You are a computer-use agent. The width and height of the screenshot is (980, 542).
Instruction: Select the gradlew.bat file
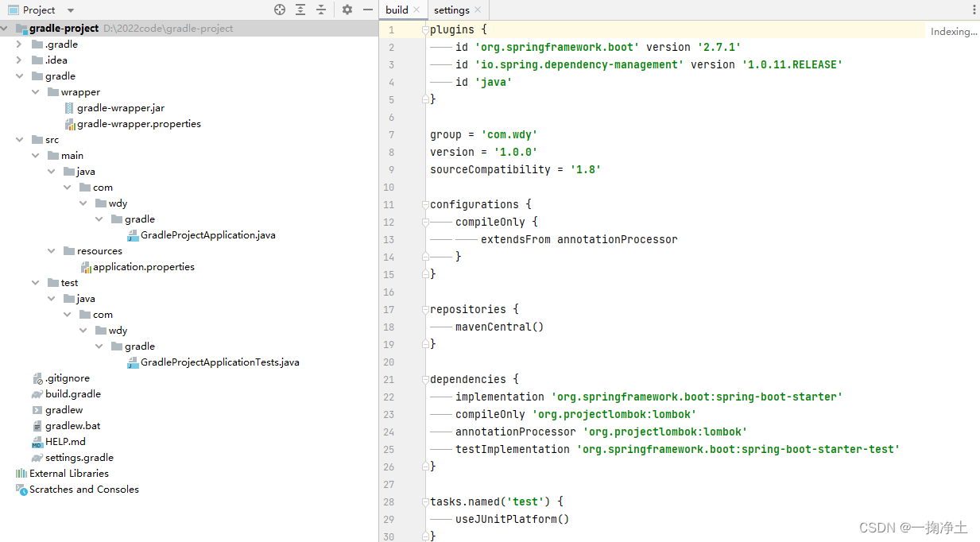coord(73,426)
